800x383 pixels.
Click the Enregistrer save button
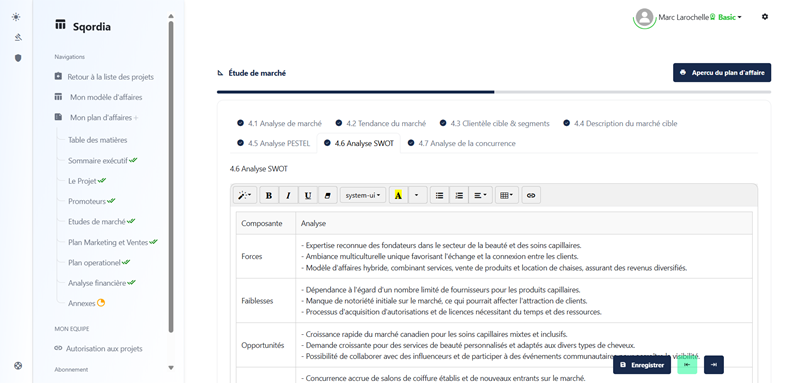tap(642, 365)
